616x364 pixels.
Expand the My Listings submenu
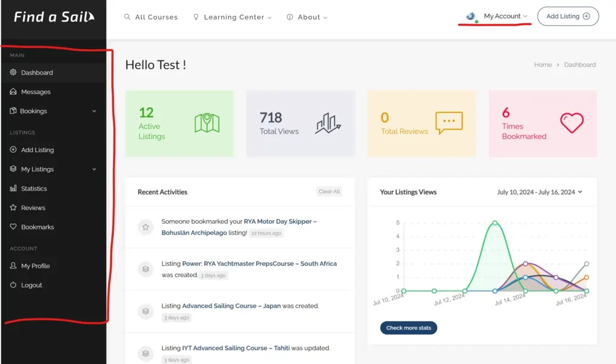tap(94, 169)
